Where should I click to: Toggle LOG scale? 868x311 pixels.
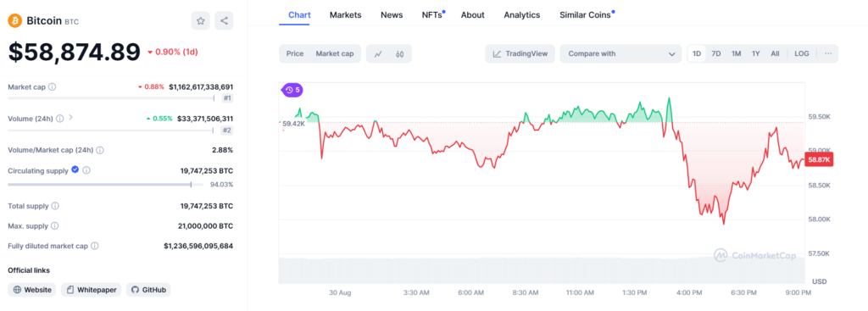click(802, 53)
